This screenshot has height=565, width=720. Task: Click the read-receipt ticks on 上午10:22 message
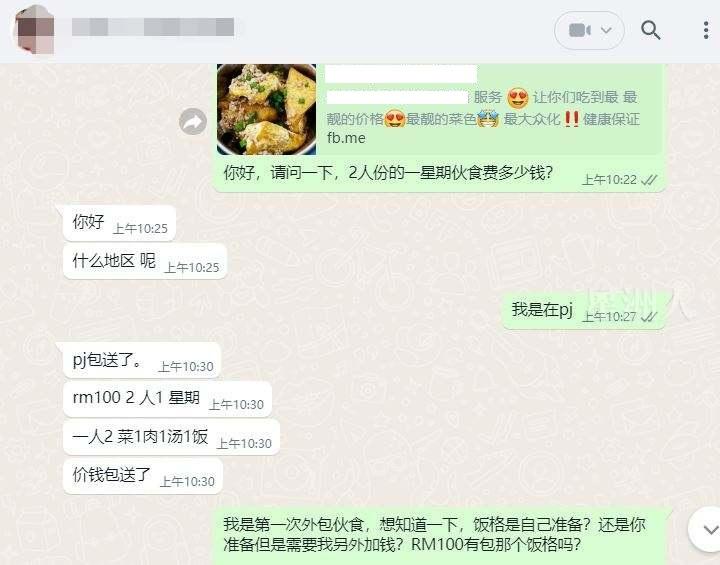click(649, 180)
